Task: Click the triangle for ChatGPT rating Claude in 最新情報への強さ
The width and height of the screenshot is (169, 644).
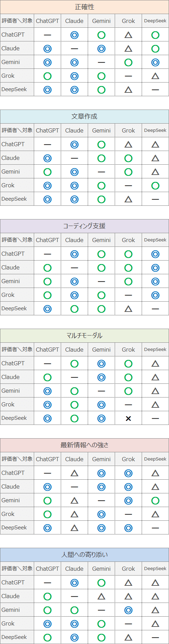Action: click(74, 473)
